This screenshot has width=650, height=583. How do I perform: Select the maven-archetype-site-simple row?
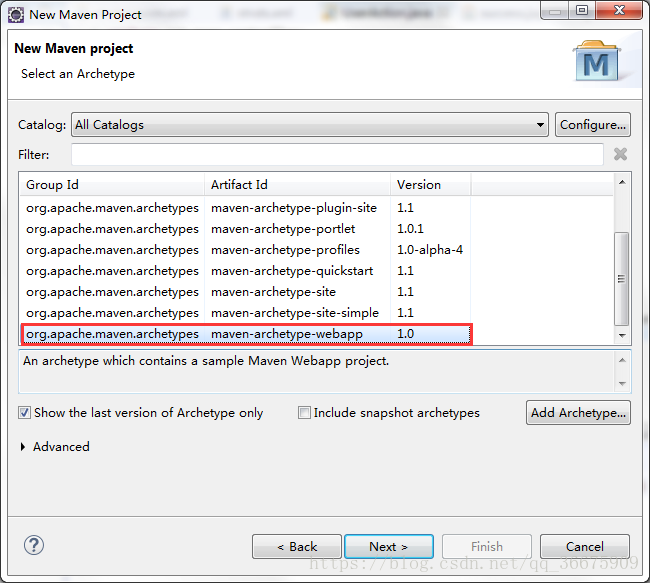click(x=246, y=313)
